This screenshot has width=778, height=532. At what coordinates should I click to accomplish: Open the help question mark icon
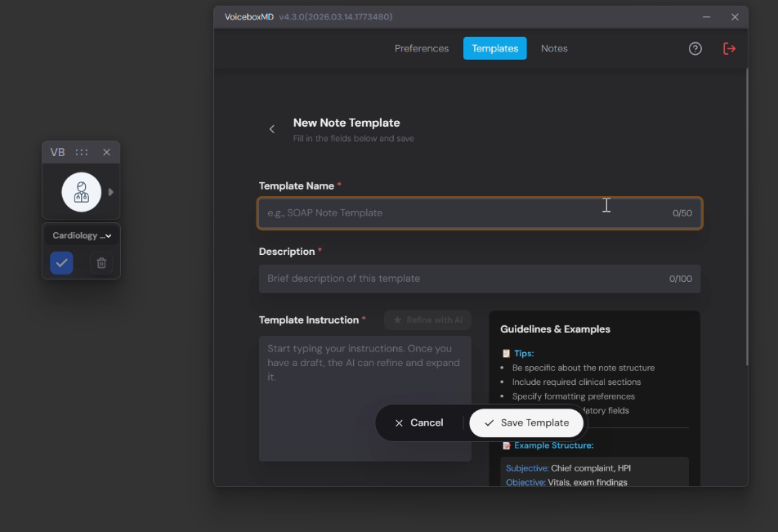coord(695,48)
